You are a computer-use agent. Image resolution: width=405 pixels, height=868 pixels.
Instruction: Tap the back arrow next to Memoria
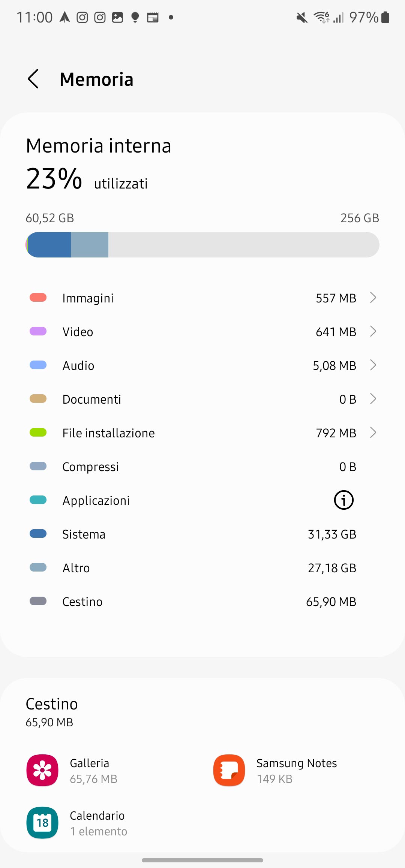[33, 79]
